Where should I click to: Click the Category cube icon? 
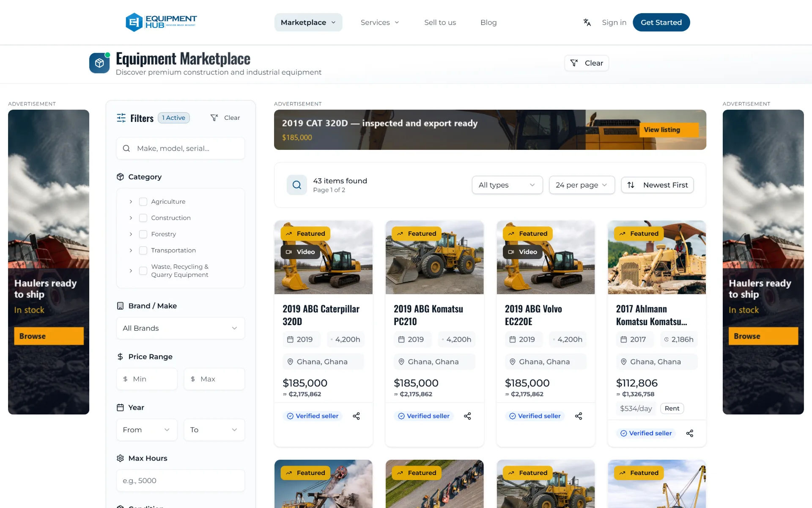(121, 177)
